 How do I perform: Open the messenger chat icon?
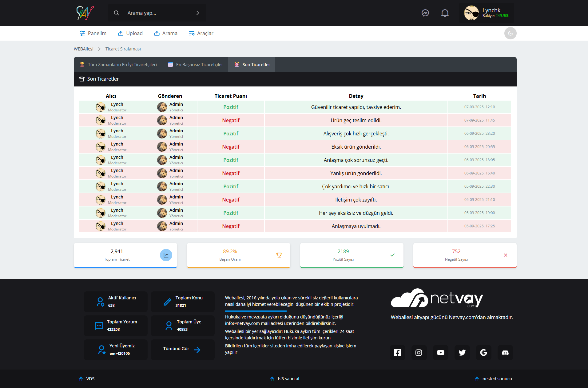click(425, 13)
